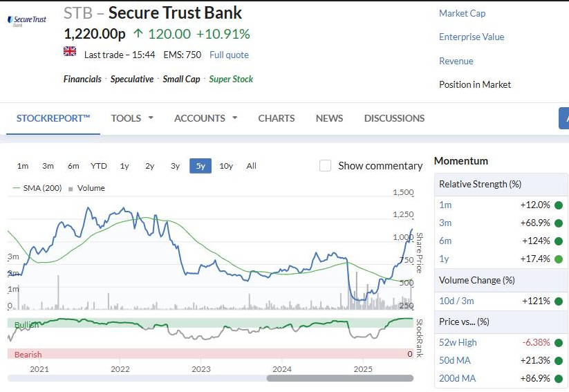Click the 50d MA link

455,360
